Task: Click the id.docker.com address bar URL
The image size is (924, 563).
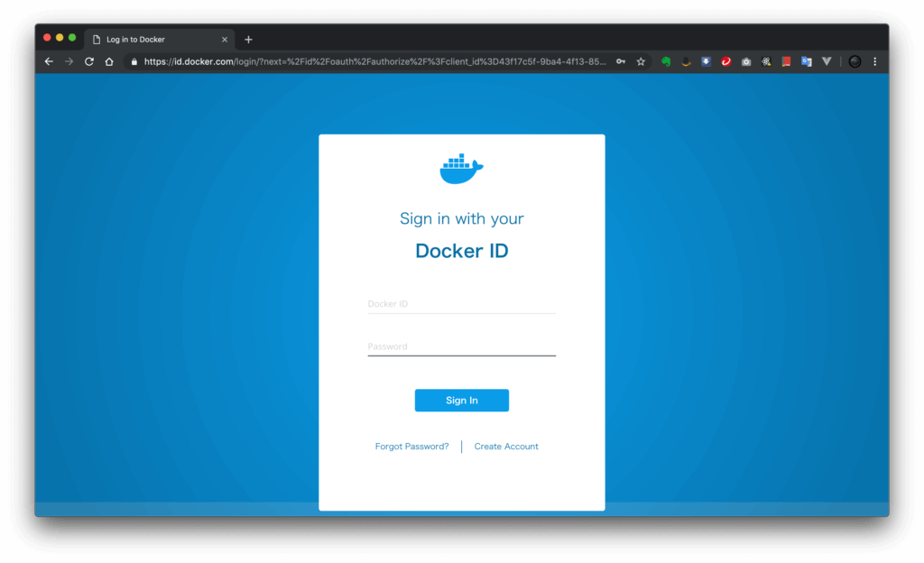Action: pyautogui.click(x=374, y=61)
